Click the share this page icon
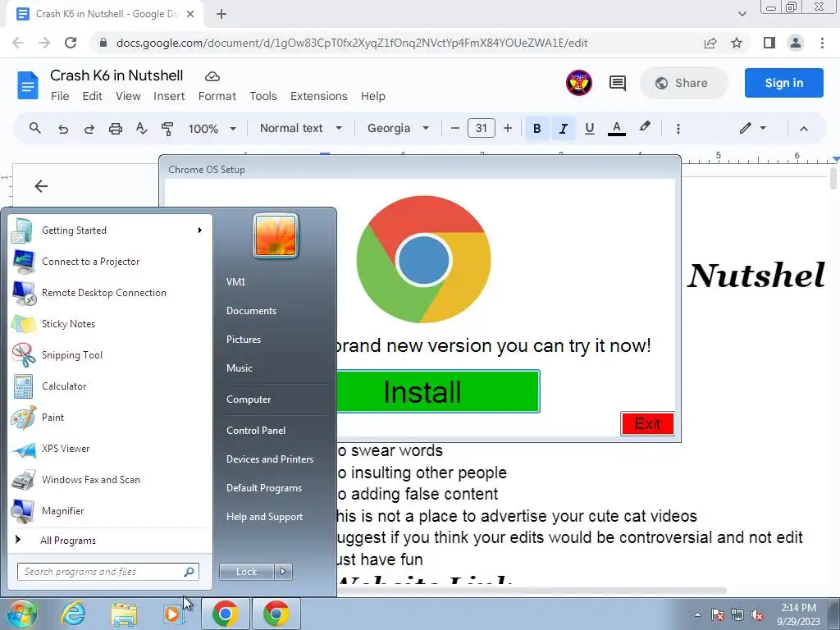840x630 pixels. pos(710,43)
